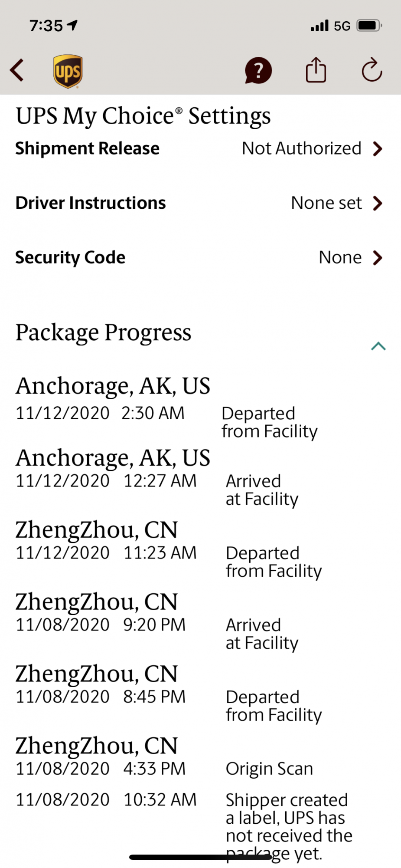Viewport: 401px width, 868px height.
Task: Tap the Not Authorized value
Action: pos(301,148)
